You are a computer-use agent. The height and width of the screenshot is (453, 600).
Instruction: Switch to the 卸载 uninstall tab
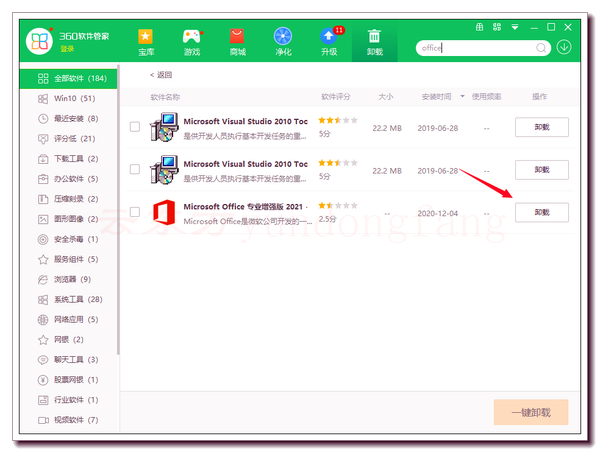click(374, 42)
